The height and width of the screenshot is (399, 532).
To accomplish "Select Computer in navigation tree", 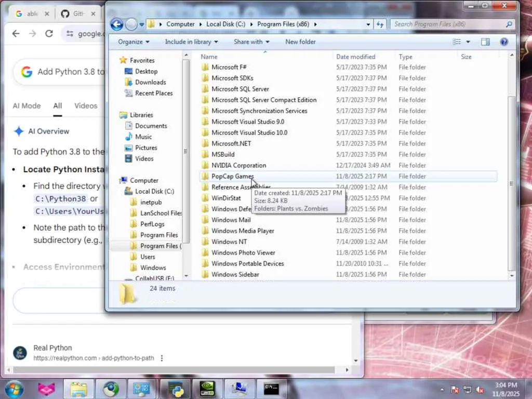I will tap(144, 180).
